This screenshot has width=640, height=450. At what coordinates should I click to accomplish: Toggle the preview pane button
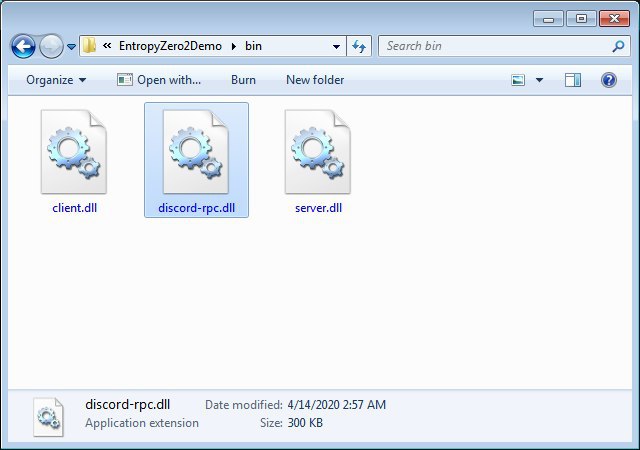coord(573,80)
